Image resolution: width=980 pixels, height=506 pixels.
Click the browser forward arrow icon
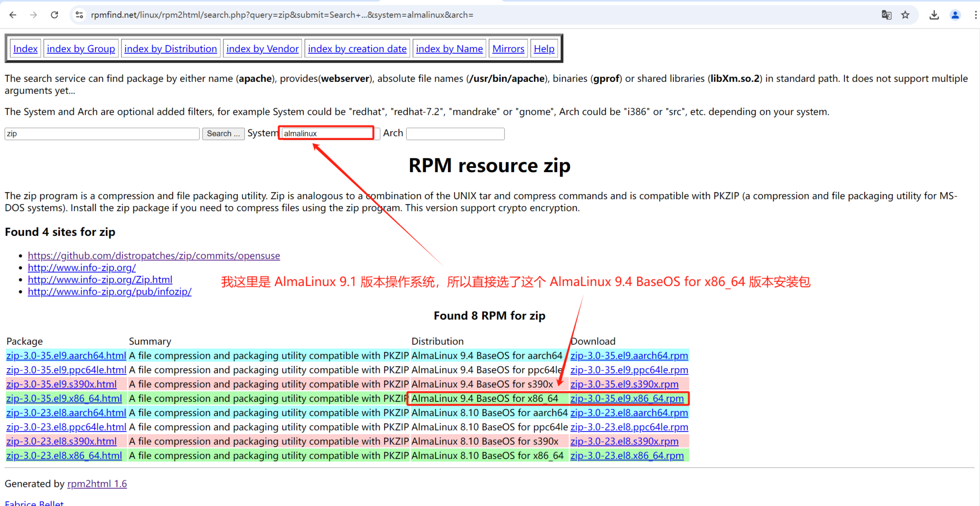pyautogui.click(x=33, y=15)
